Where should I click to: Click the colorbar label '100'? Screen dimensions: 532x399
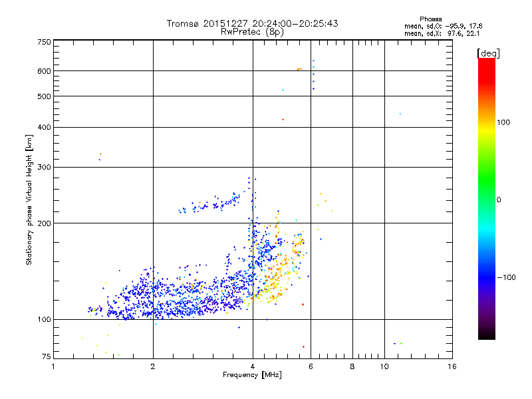click(503, 122)
